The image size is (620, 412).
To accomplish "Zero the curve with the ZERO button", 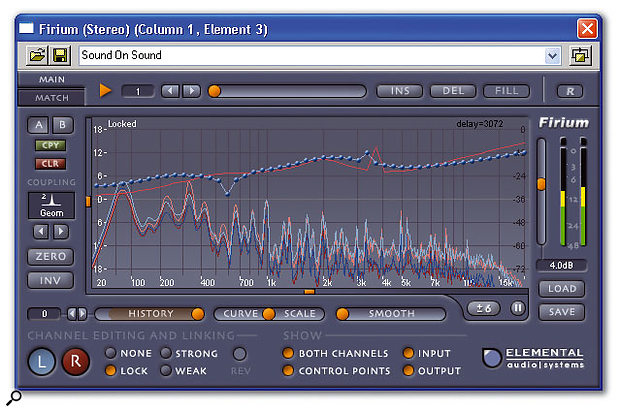I will click(51, 257).
